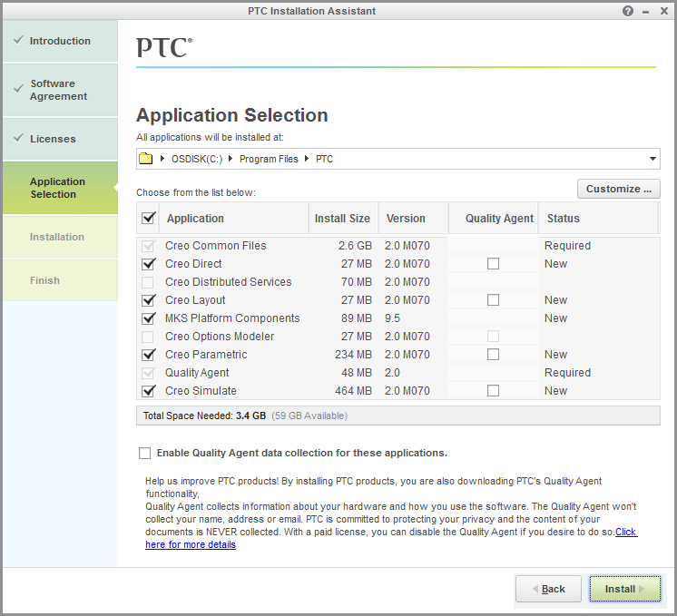This screenshot has height=616, width=677.
Task: Click the 234 MB install size value
Action: pyautogui.click(x=353, y=355)
